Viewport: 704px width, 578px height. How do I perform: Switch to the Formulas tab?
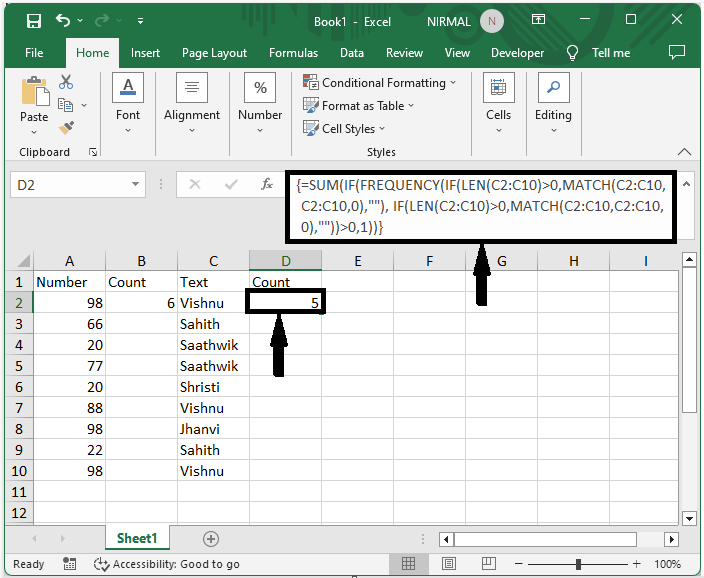[x=293, y=53]
